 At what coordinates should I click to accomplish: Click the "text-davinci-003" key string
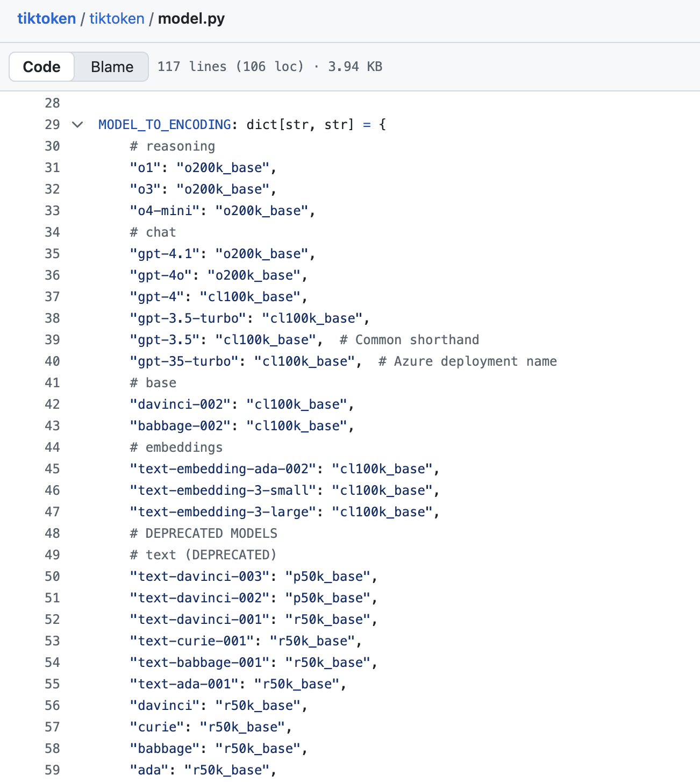coord(200,577)
